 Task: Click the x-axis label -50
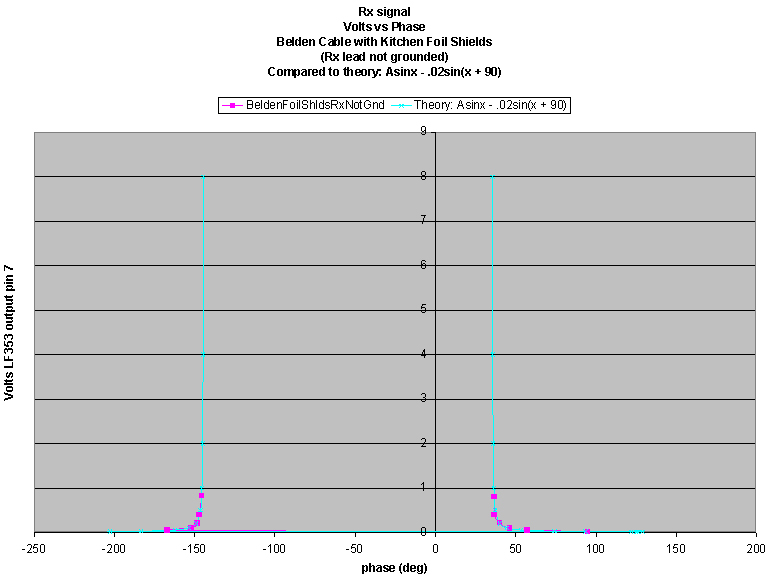pyautogui.click(x=355, y=548)
